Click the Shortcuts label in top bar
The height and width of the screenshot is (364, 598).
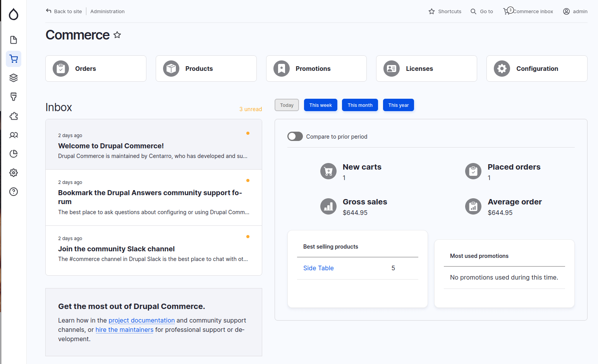(x=450, y=12)
